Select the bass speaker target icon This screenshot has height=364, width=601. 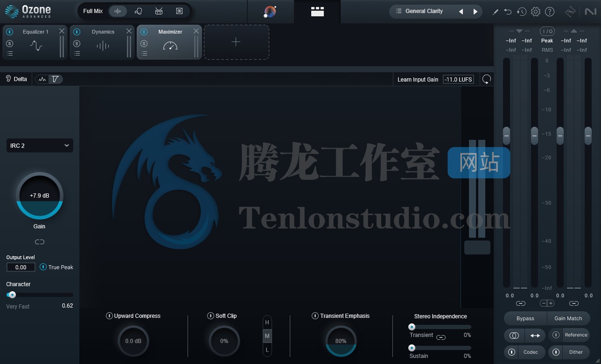tap(179, 11)
